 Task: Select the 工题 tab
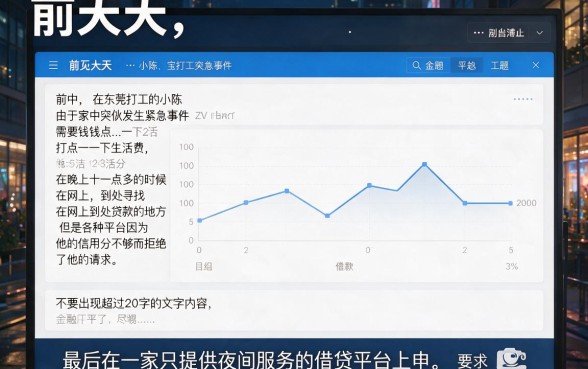pyautogui.click(x=500, y=66)
